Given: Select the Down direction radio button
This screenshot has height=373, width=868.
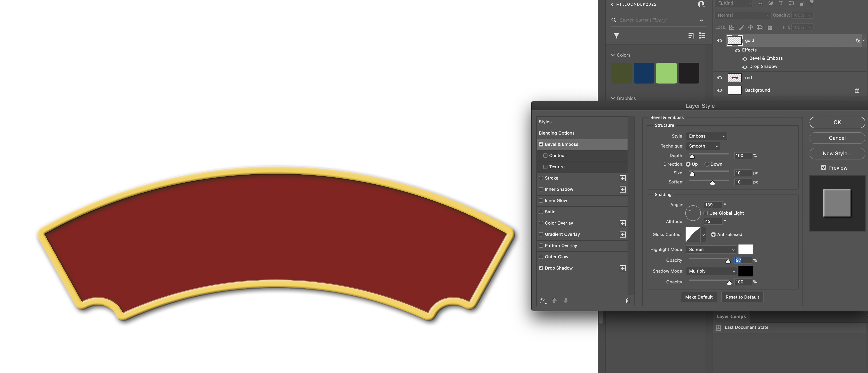Looking at the screenshot, I should [x=707, y=164].
